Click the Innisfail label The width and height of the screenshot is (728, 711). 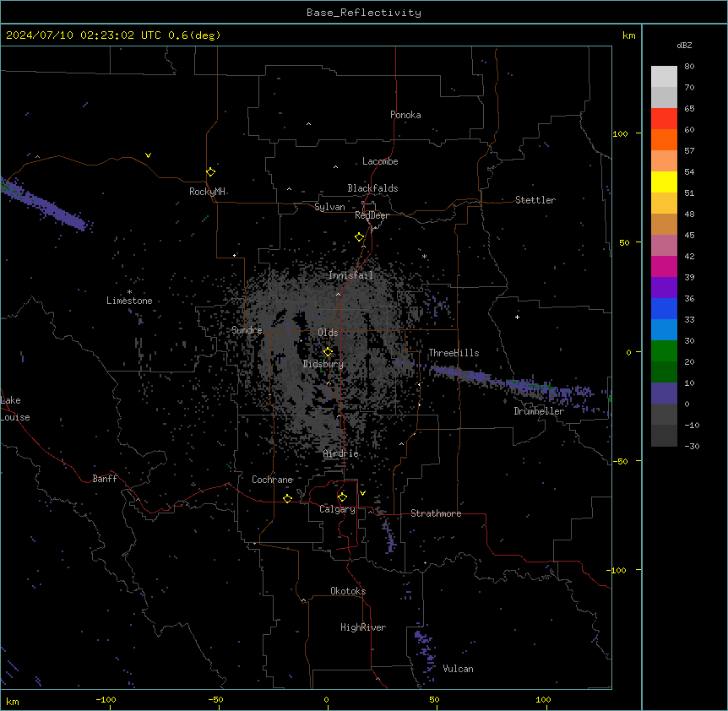(350, 275)
